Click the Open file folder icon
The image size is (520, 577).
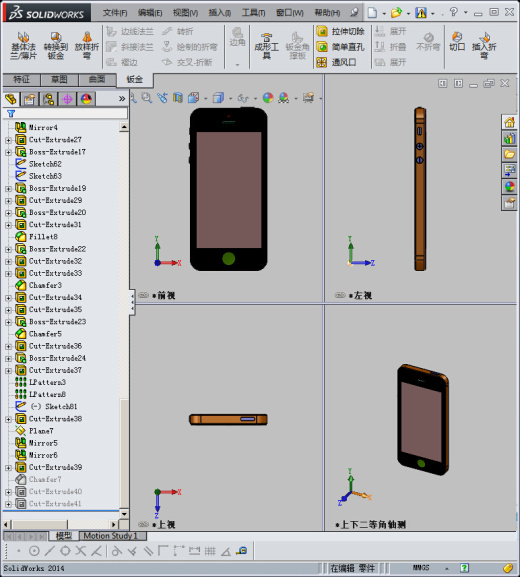point(396,13)
